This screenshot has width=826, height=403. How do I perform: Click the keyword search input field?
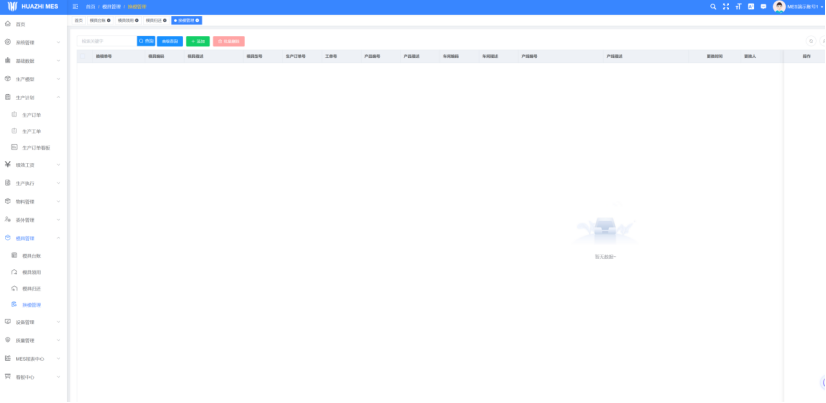(105, 41)
